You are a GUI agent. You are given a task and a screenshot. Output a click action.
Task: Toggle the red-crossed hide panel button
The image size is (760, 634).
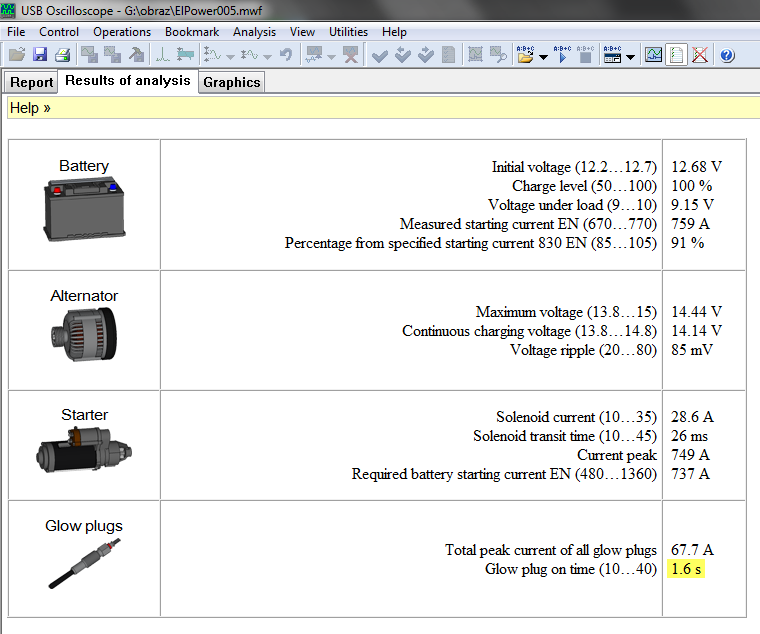tap(700, 55)
